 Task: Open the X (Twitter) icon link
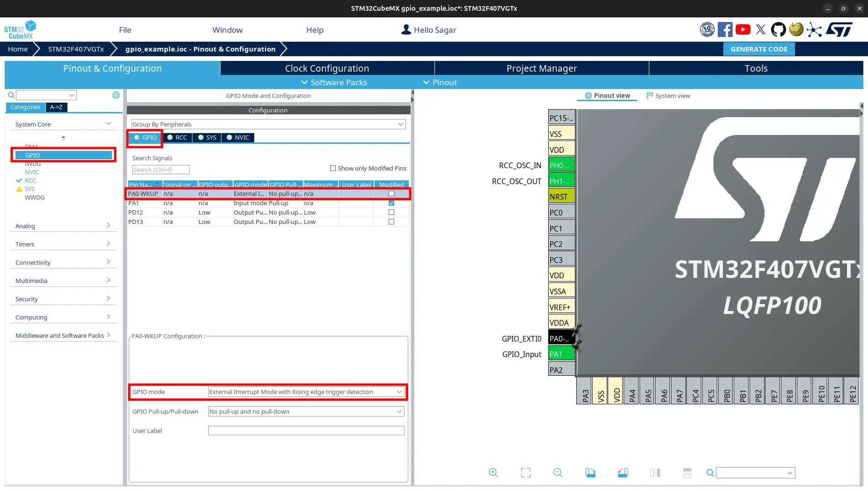click(x=761, y=30)
